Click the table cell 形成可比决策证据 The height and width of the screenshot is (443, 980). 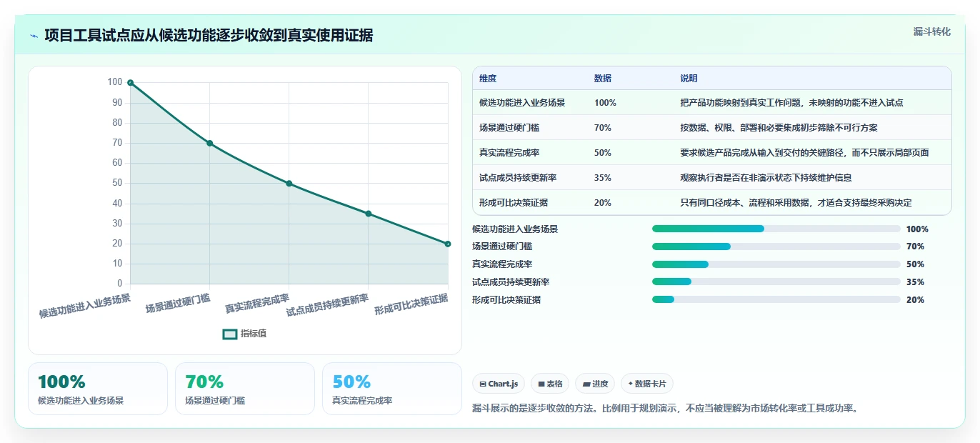(514, 203)
